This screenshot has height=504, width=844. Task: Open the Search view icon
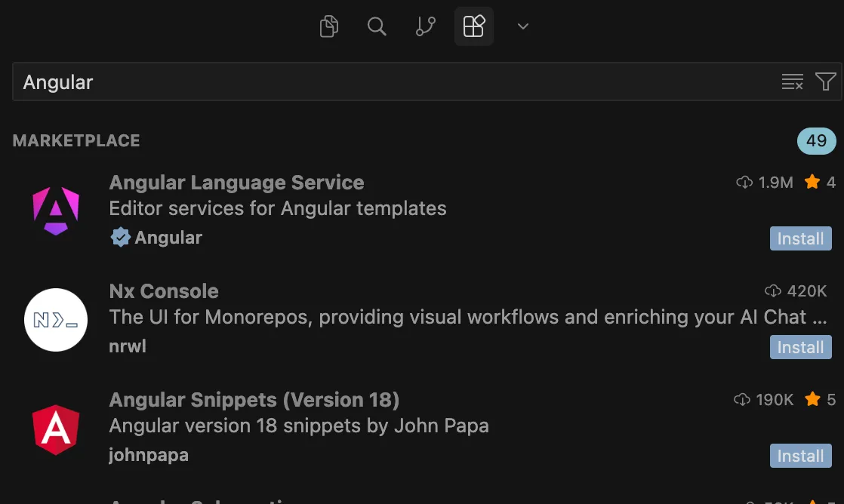(377, 26)
